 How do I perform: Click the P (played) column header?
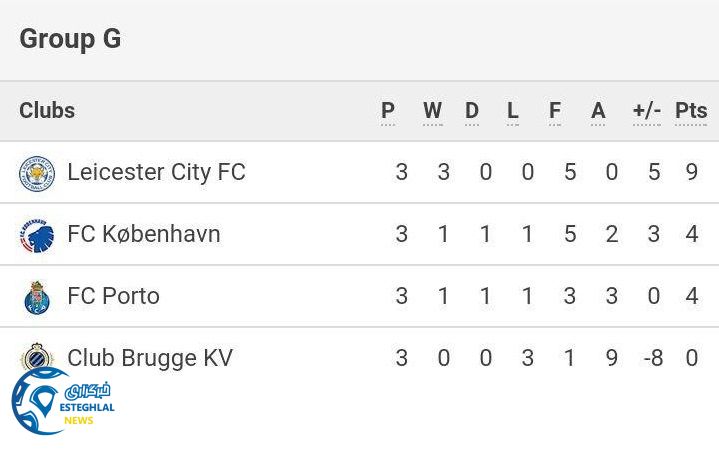click(388, 111)
